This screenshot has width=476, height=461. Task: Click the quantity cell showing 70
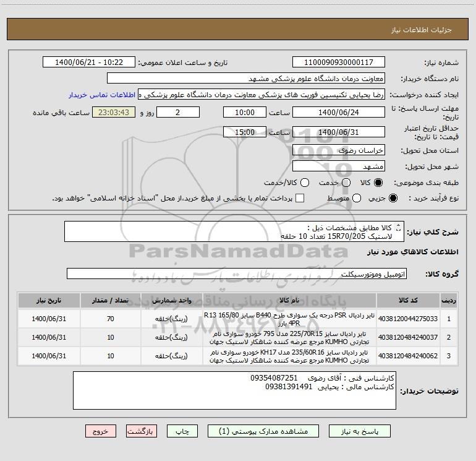[x=111, y=319]
